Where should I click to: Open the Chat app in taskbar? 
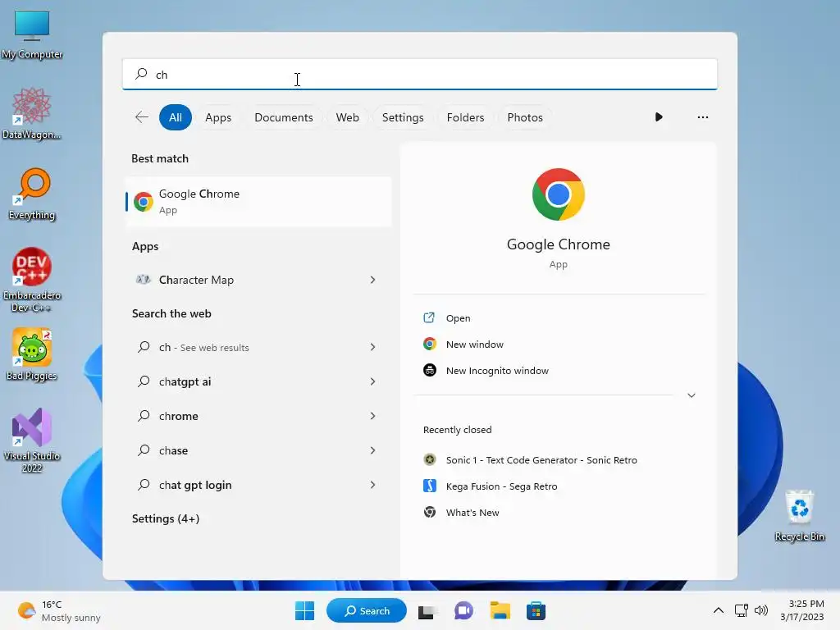coord(464,610)
